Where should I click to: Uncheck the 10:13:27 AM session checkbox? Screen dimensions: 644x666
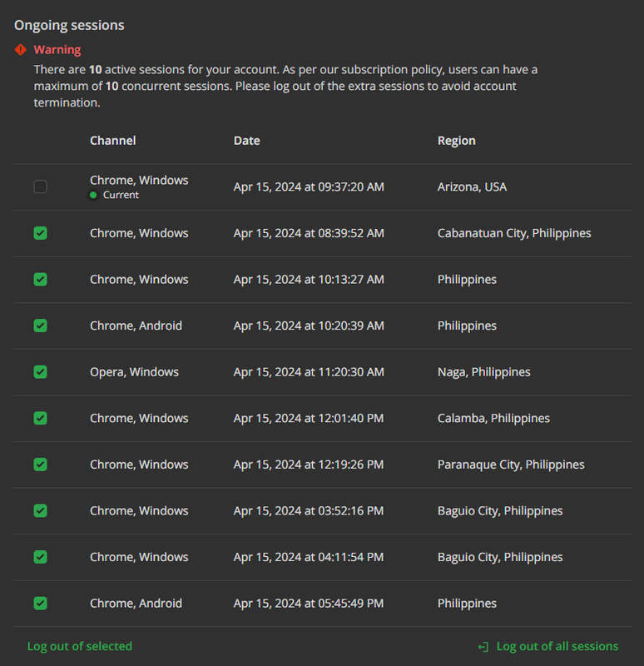40,279
